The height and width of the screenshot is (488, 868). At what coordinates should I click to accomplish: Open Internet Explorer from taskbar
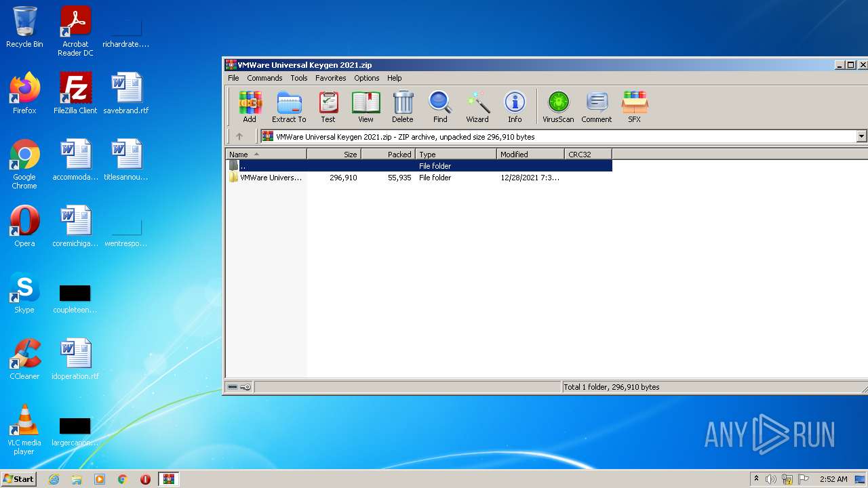54,479
